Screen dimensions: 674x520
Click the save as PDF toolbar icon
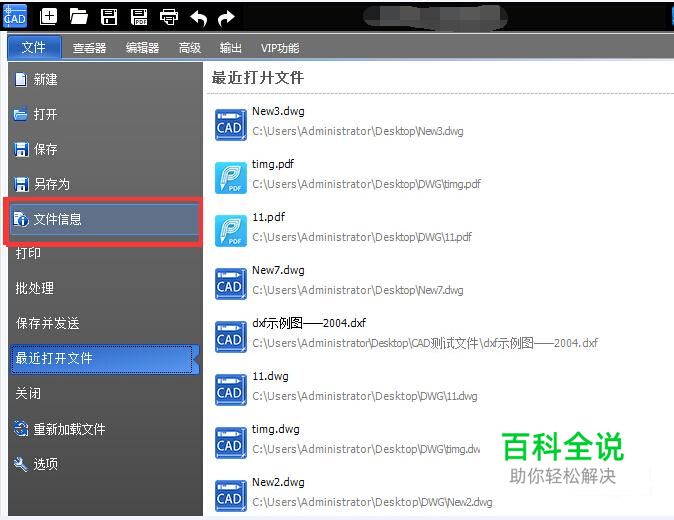[x=139, y=17]
